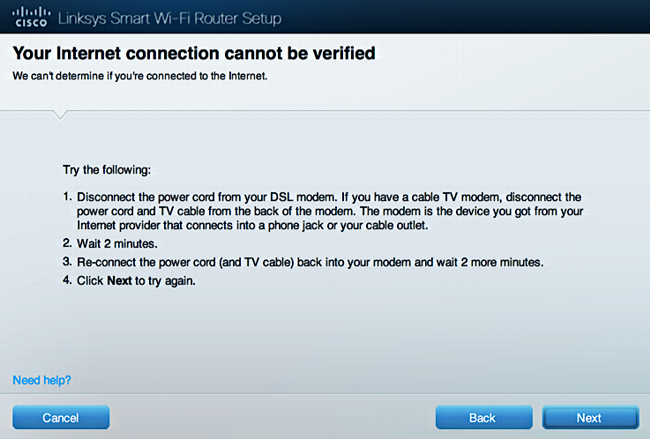Click the list number "3." marker
Screen dimensions: 650x439
point(68,262)
